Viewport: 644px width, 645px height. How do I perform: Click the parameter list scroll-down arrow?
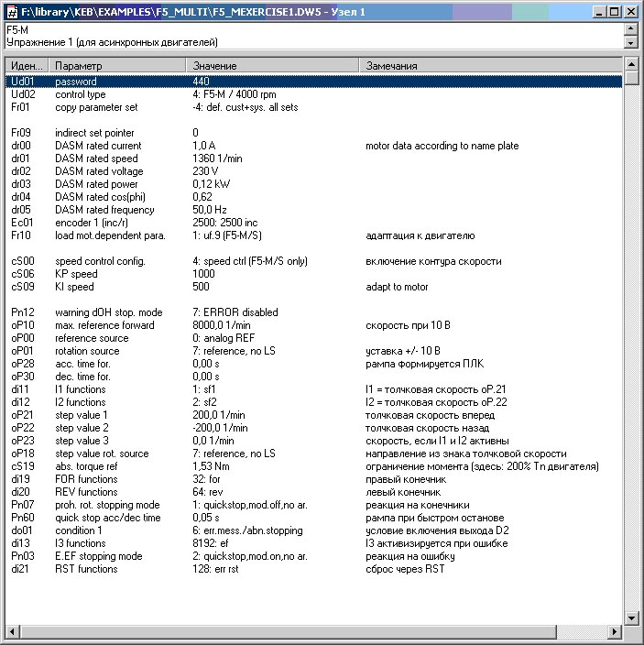click(x=630, y=618)
